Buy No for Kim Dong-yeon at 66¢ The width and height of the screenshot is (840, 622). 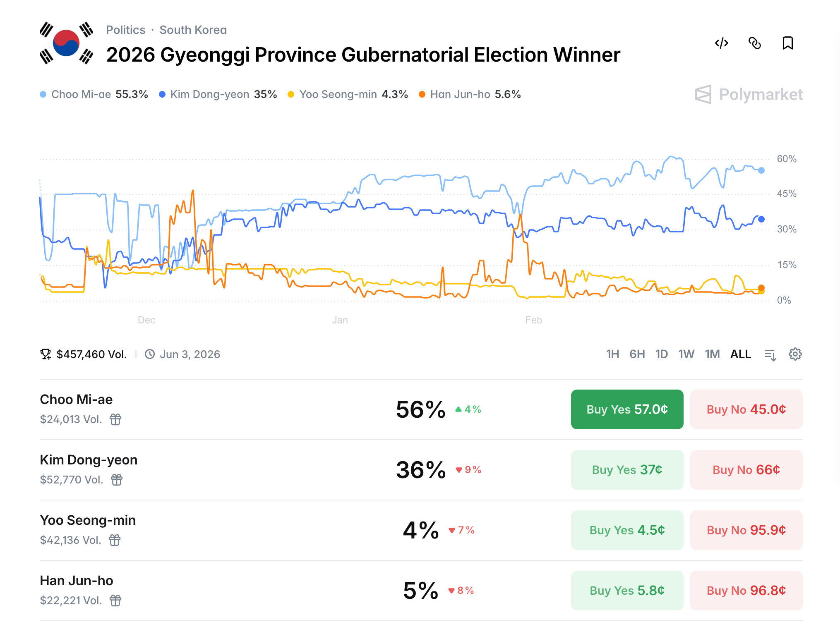pos(746,470)
